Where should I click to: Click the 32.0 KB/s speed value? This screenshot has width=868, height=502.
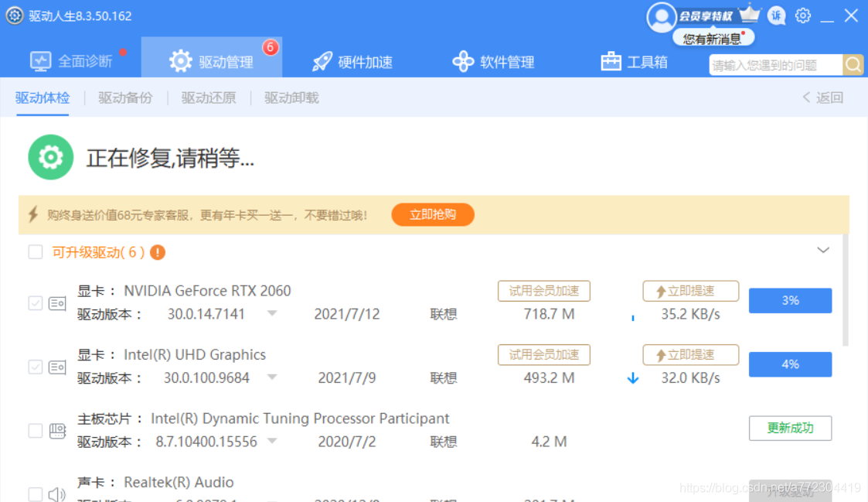pyautogui.click(x=690, y=378)
